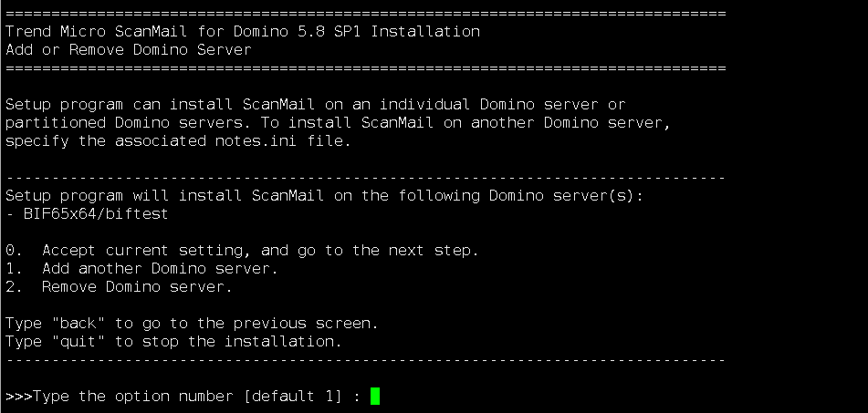Select option 2 Remove Domino server line
Screen dimensions: 868x413
[x=119, y=286]
